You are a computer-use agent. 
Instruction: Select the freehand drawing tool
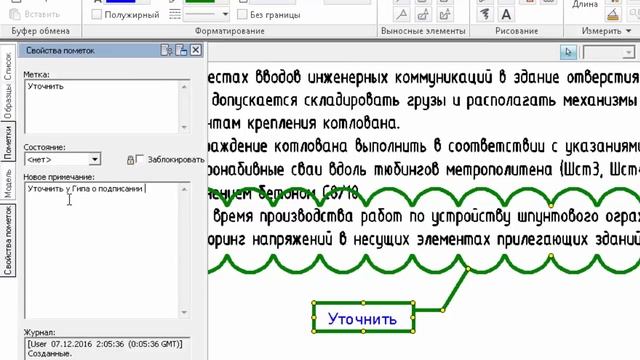click(x=485, y=15)
